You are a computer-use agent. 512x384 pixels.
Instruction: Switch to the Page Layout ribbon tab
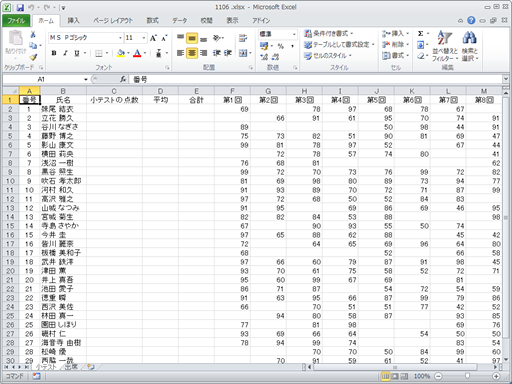[113, 21]
